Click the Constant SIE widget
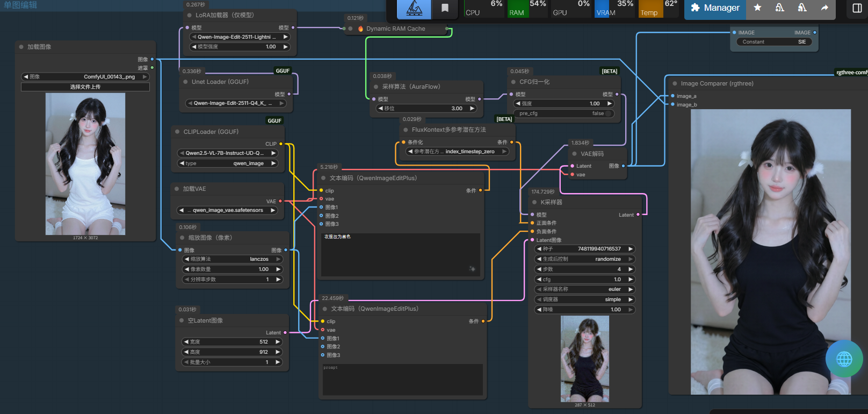This screenshot has height=414, width=868. point(774,42)
